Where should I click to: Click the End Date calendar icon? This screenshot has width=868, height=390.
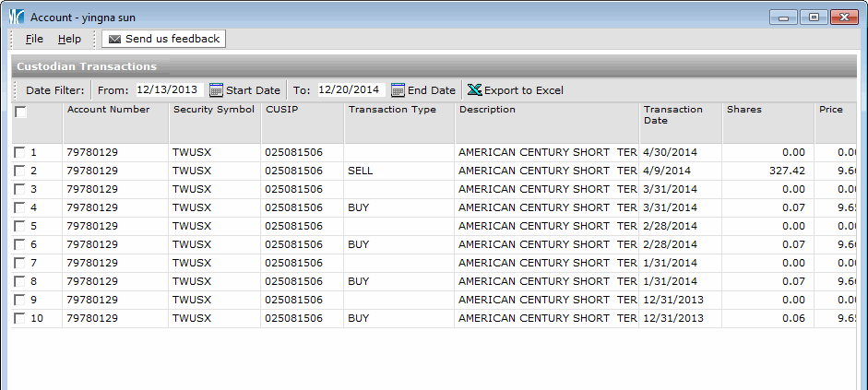(398, 90)
